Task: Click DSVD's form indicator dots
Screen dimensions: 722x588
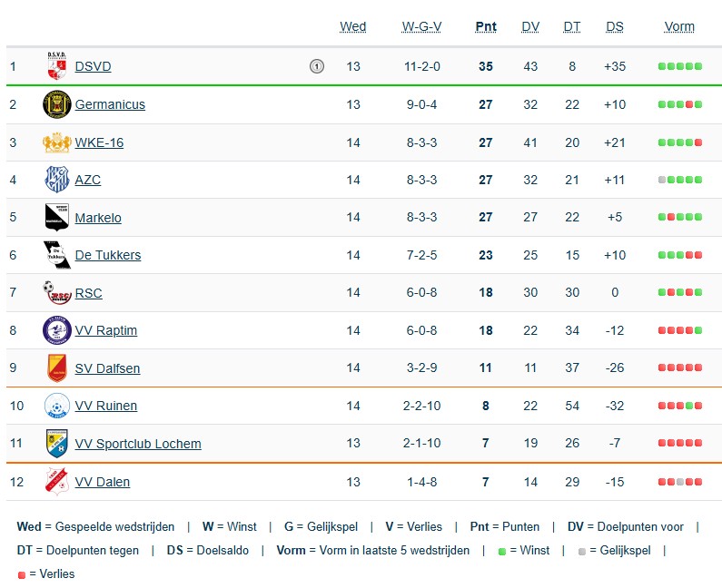Action: pos(680,66)
